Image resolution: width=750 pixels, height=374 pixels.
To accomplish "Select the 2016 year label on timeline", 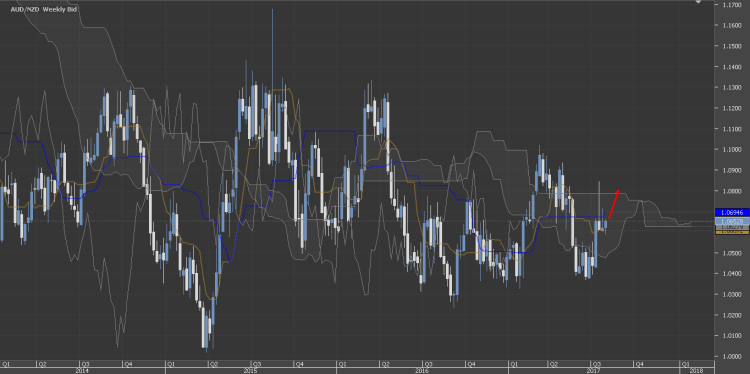I will click(x=421, y=371).
